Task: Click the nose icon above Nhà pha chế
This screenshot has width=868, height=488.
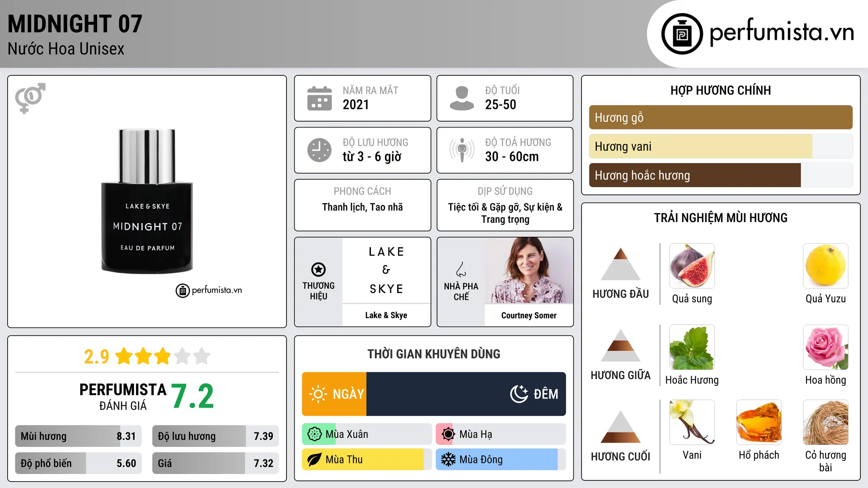Action: 461,269
